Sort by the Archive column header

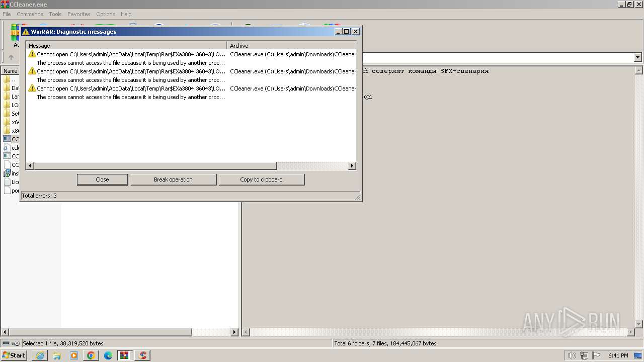click(292, 45)
